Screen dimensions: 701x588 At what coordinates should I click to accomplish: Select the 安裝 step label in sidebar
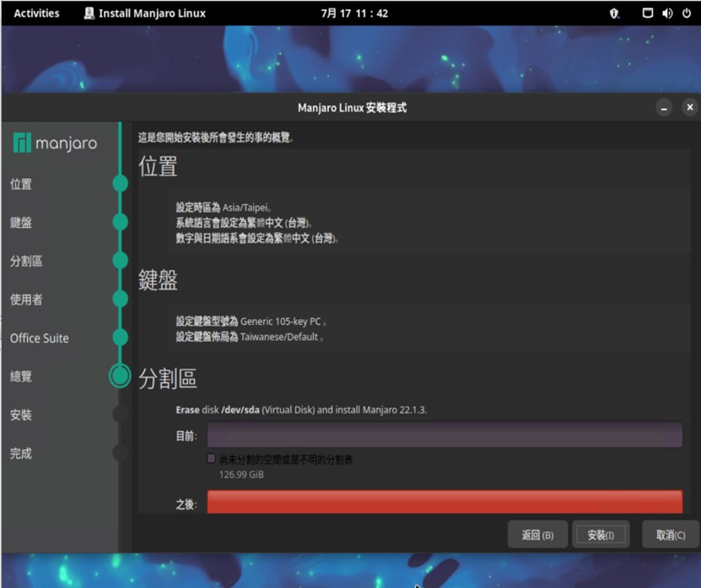[21, 414]
